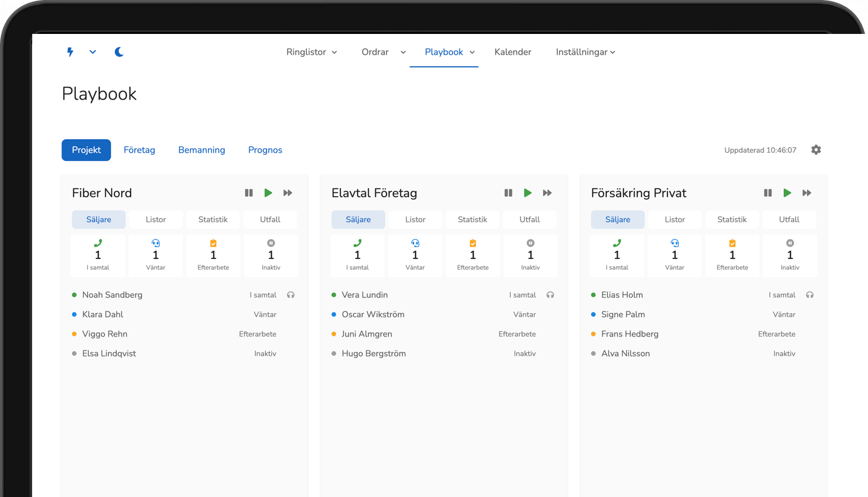Pause the Fiber Nord project

(249, 193)
